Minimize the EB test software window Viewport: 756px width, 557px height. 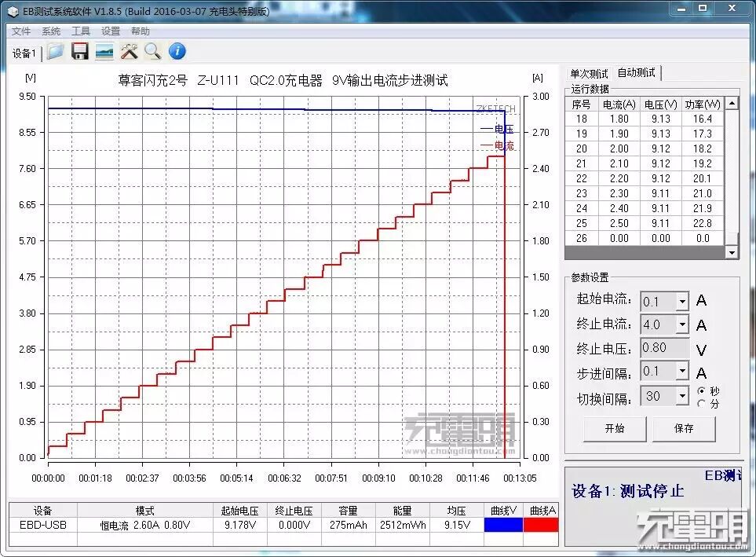point(681,9)
